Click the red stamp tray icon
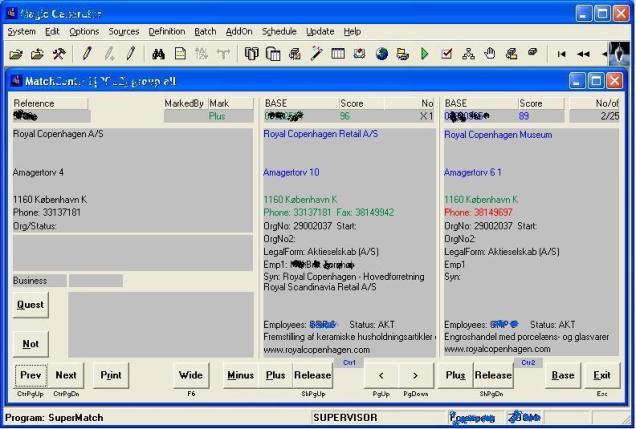The width and height of the screenshot is (636, 429). tap(359, 54)
